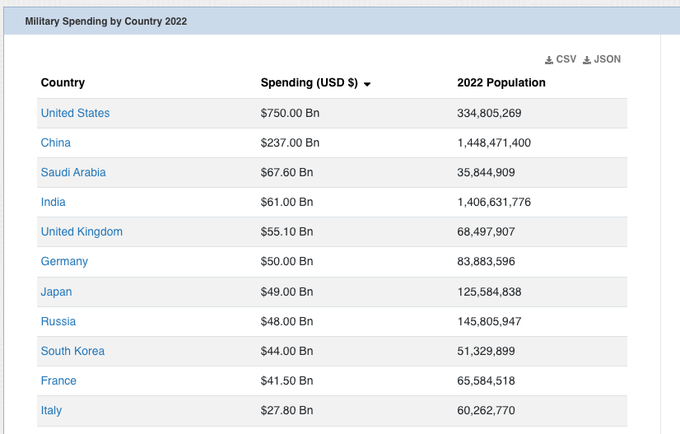680x434 pixels.
Task: Select the $67.60 Bn spending cell
Action: (287, 173)
